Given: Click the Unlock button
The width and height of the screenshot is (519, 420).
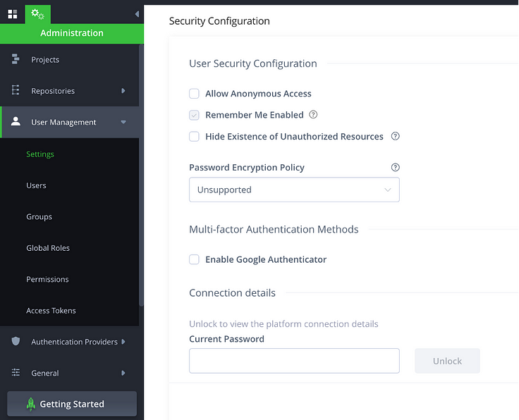Looking at the screenshot, I should click(447, 361).
